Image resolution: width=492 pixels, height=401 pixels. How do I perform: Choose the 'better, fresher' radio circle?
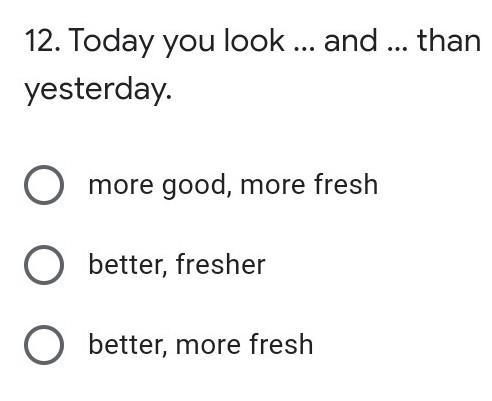pyautogui.click(x=44, y=265)
